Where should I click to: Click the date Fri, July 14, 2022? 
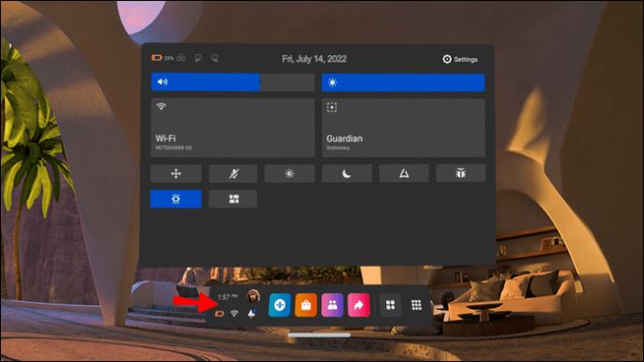click(x=315, y=59)
